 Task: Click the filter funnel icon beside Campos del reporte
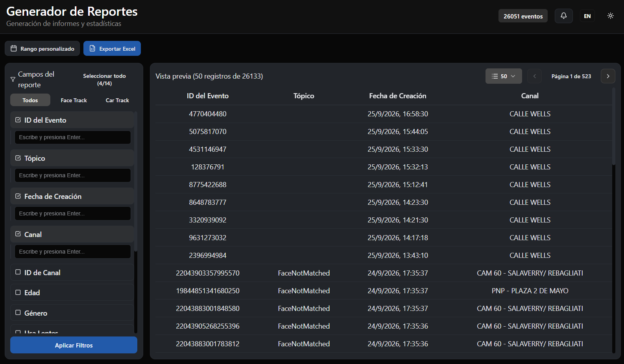tap(13, 79)
